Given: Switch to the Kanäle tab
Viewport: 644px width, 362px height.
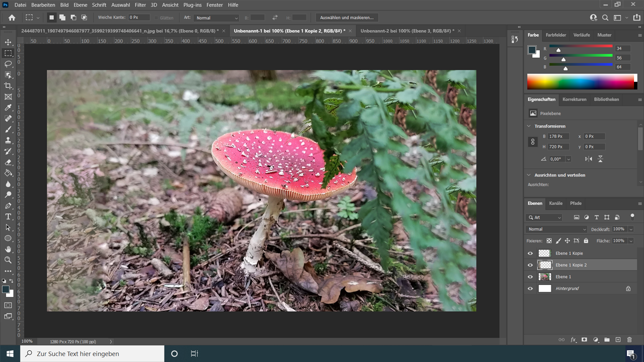Looking at the screenshot, I should click(555, 203).
